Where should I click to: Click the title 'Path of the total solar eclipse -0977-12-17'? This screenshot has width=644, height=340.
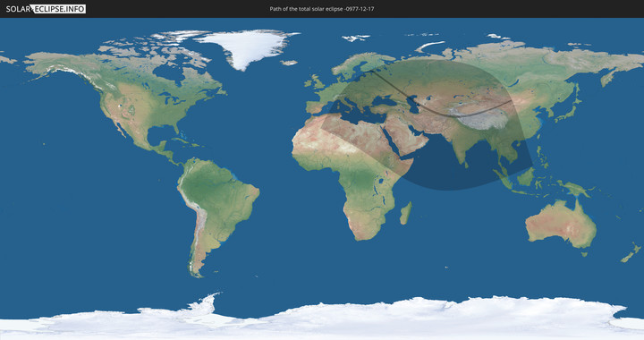point(322,9)
